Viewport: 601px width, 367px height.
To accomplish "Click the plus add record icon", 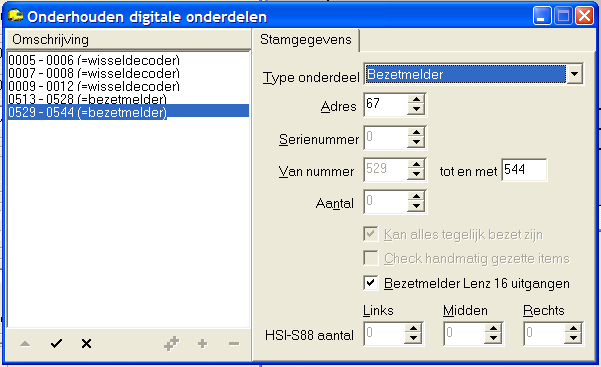I will click(x=202, y=344).
